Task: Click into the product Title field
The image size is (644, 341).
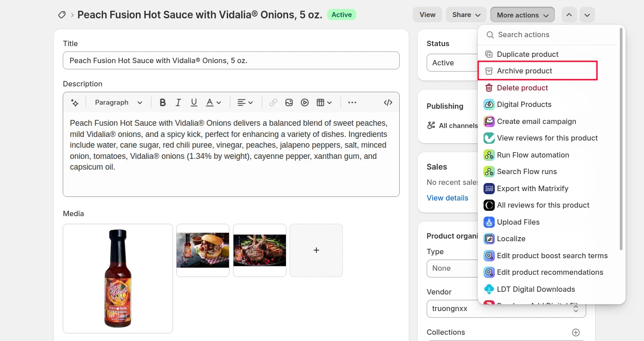Action: click(231, 60)
